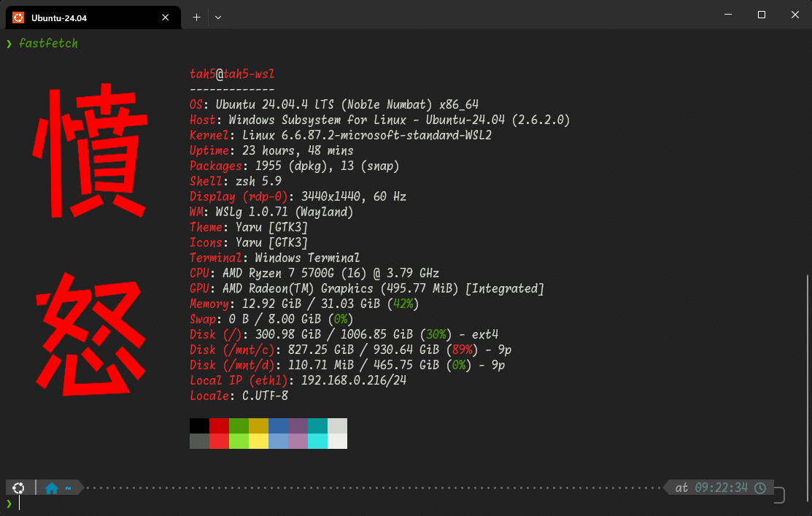812x516 pixels.
Task: Click the dark green color block
Action: [x=239, y=425]
